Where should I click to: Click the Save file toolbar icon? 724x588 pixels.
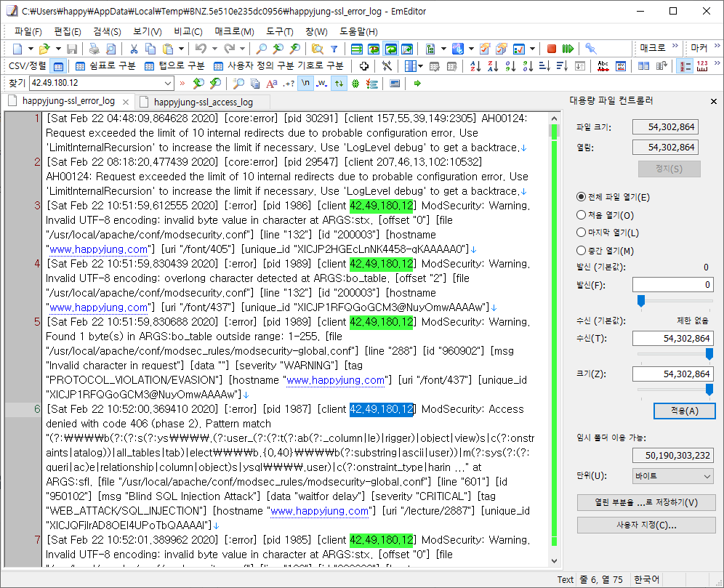[72, 49]
